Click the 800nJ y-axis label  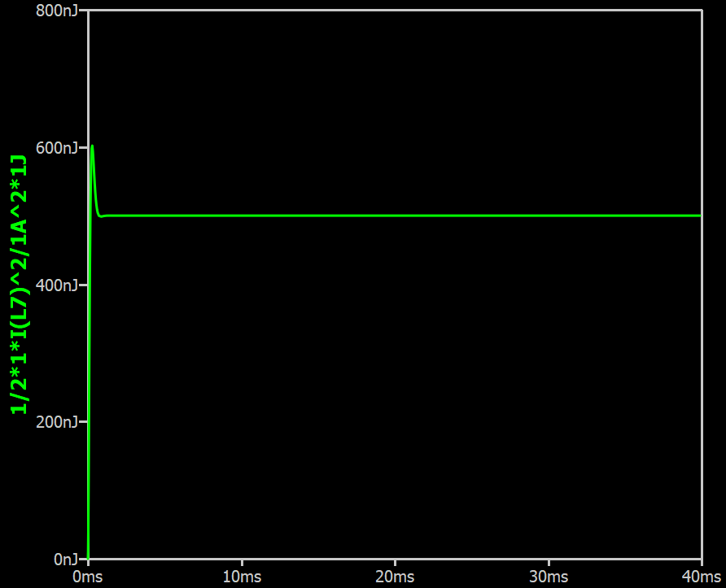coord(57,11)
